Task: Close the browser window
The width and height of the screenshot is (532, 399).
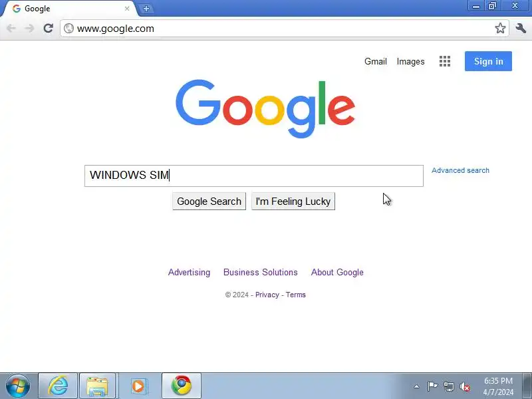Action: [x=515, y=6]
